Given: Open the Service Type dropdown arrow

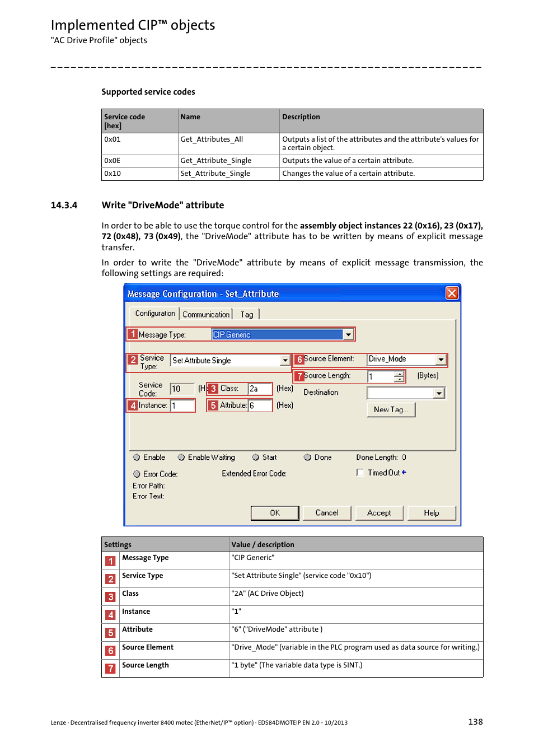Looking at the screenshot, I should [285, 360].
